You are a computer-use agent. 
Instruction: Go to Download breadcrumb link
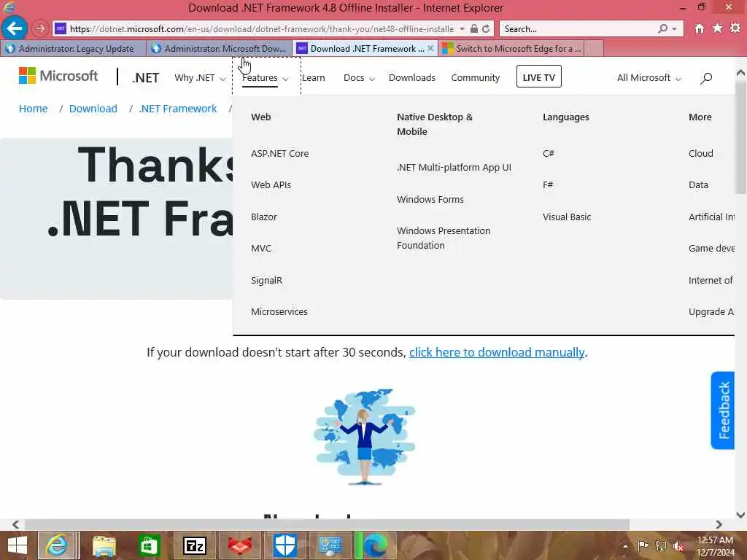pyautogui.click(x=93, y=109)
